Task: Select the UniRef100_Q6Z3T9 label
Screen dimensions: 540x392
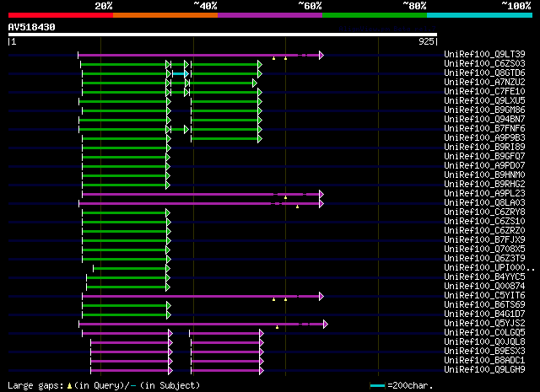Action: point(484,259)
